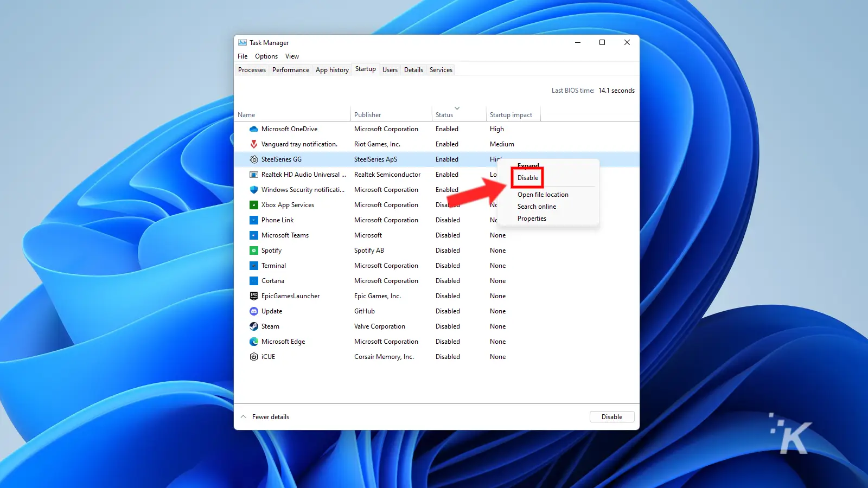Switch to the Processes tab
The image size is (868, 488).
pyautogui.click(x=252, y=70)
